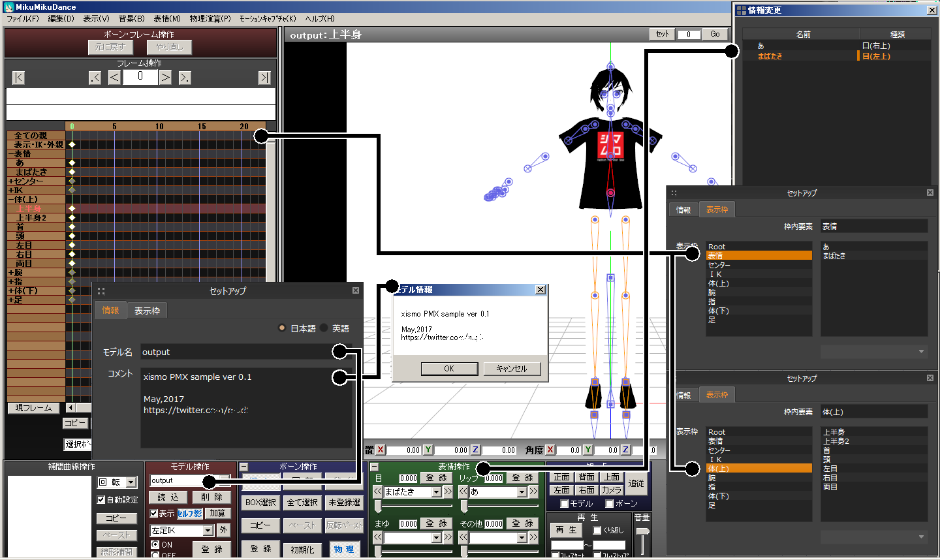
Task: Toggle 自動設定 checkbox
Action: tap(101, 500)
